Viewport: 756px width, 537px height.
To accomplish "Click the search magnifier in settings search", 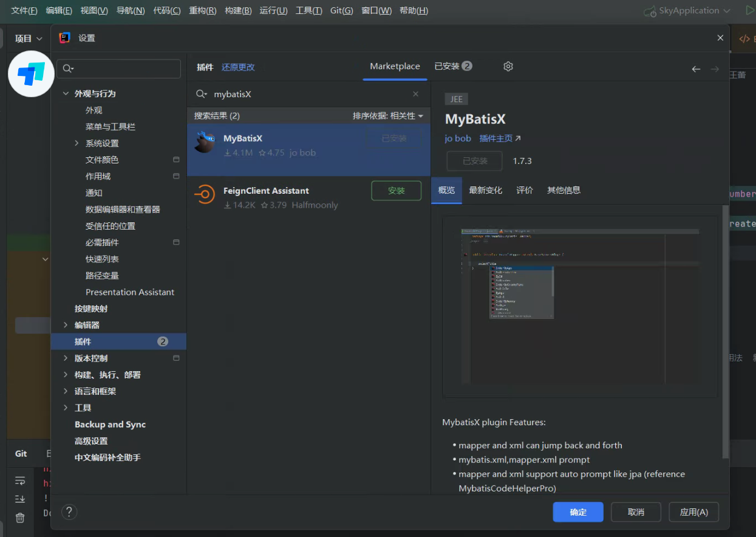I will click(x=68, y=69).
